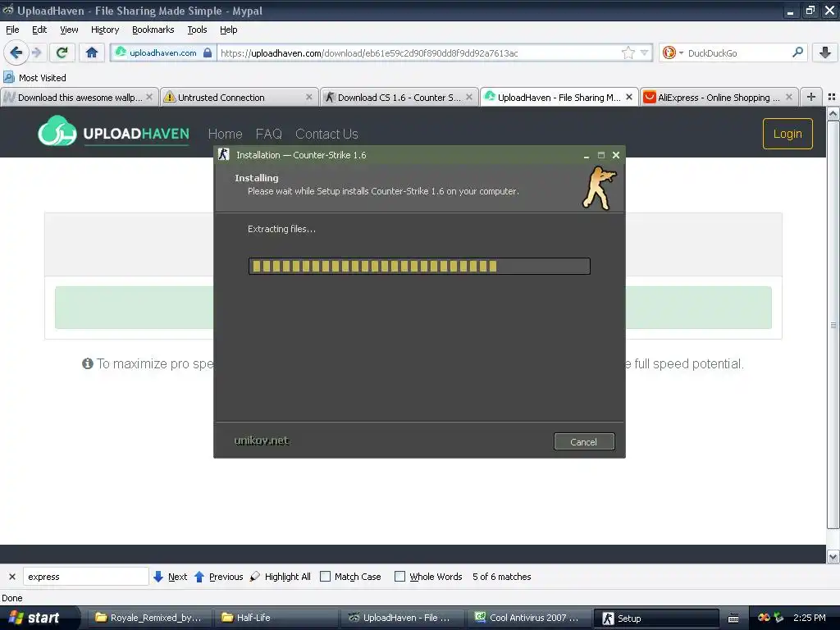Open the Bookmarks menu
The width and height of the screenshot is (840, 630).
[153, 30]
